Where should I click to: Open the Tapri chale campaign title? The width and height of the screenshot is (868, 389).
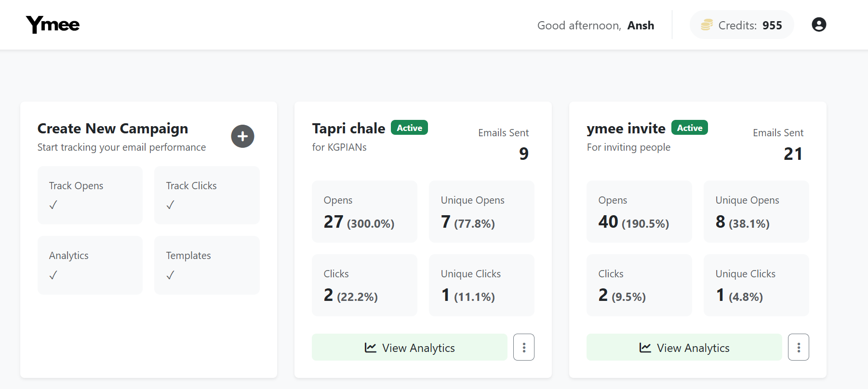[x=348, y=129]
